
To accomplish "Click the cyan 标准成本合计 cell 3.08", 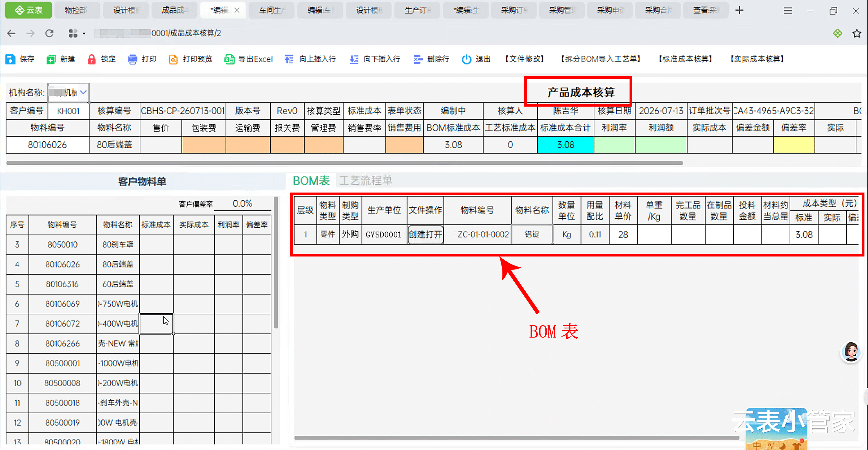I will [x=565, y=145].
